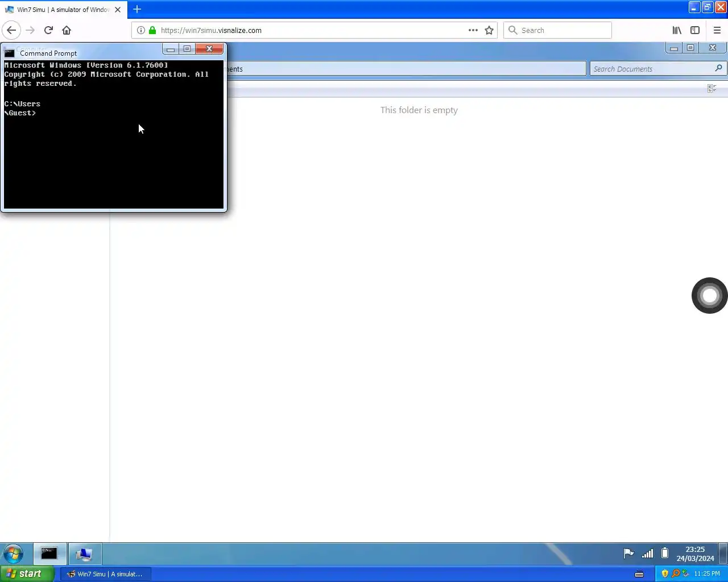Minimize the Command Prompt window
This screenshot has height=582, width=728.
click(171, 49)
